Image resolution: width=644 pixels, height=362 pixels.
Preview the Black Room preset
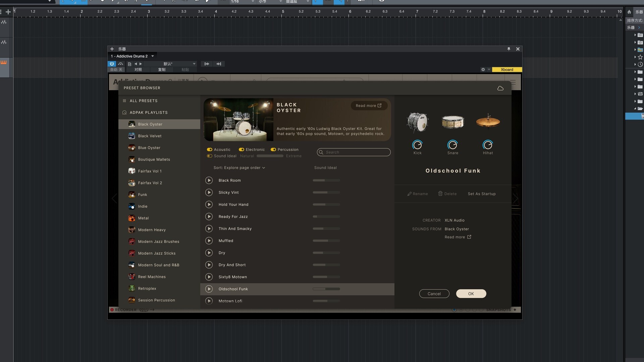tap(209, 180)
